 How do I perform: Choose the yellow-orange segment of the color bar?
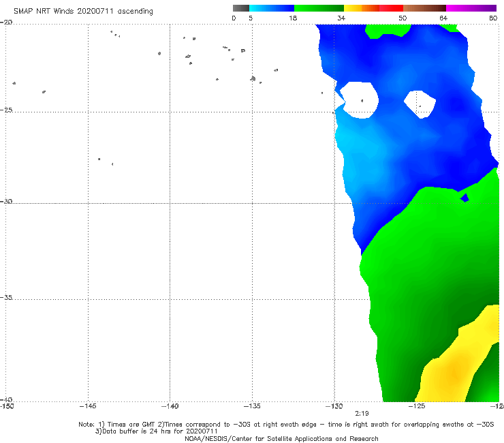(x=362, y=8)
